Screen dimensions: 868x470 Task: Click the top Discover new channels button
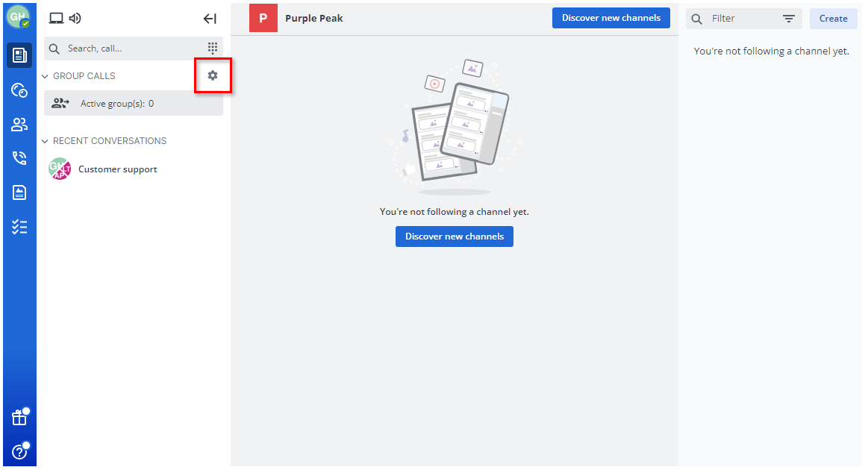click(611, 18)
